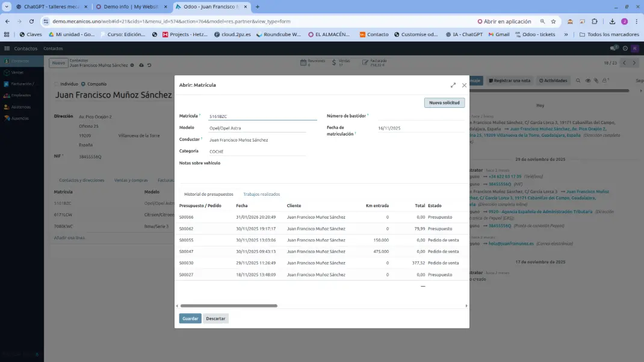The width and height of the screenshot is (644, 362).
Task: Select the Individuo radio option
Action: [57, 84]
